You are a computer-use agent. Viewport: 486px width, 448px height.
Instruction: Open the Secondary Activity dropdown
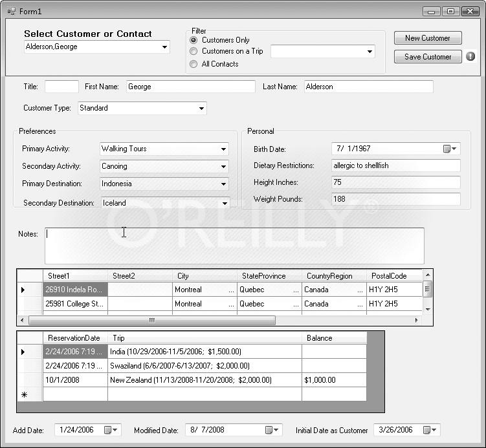coord(223,167)
